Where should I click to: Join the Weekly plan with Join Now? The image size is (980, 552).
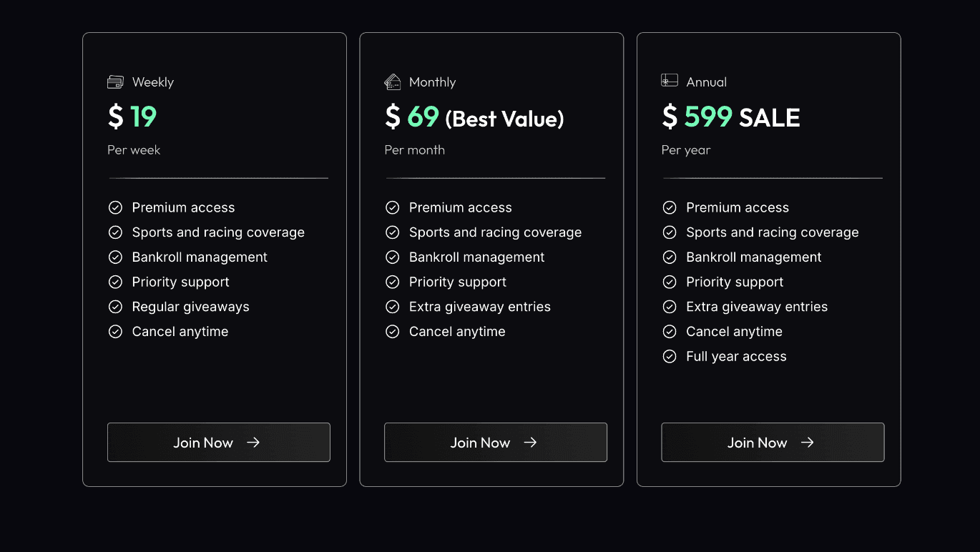218,443
